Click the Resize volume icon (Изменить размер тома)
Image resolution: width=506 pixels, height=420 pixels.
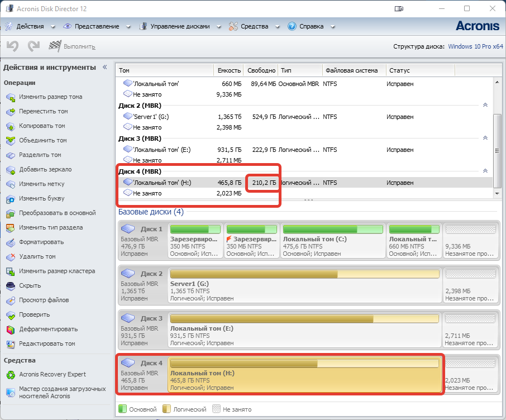coord(11,97)
